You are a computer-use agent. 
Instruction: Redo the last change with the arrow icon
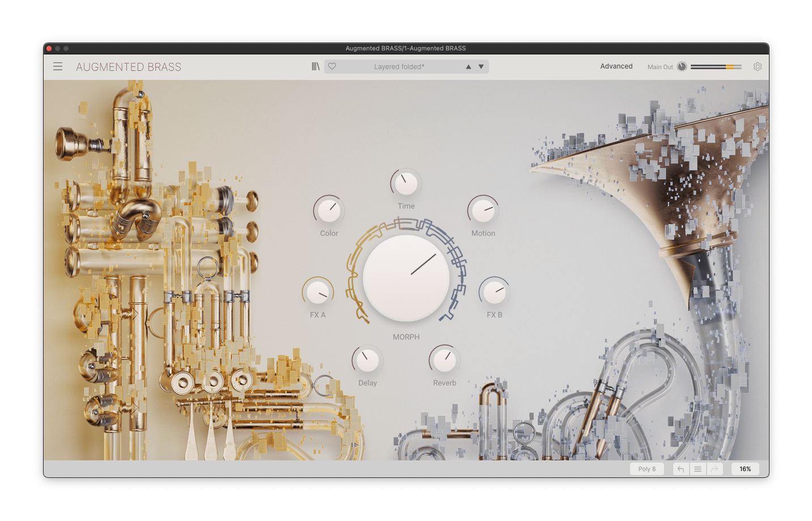point(715,469)
